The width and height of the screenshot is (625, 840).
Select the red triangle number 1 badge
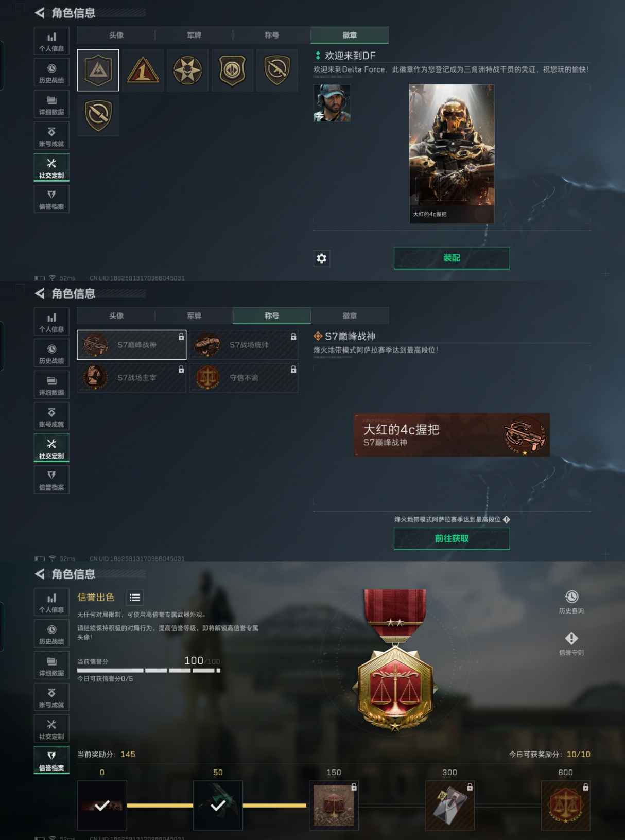[x=143, y=70]
